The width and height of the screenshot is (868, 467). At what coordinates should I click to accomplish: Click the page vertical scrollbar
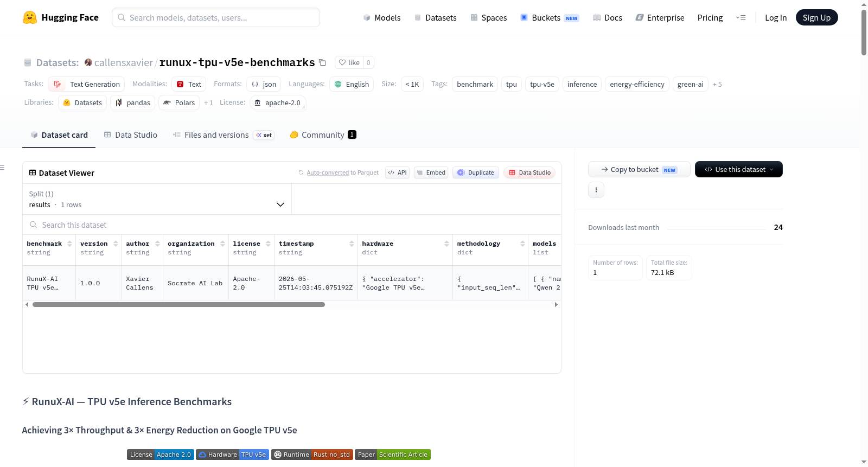(864, 32)
